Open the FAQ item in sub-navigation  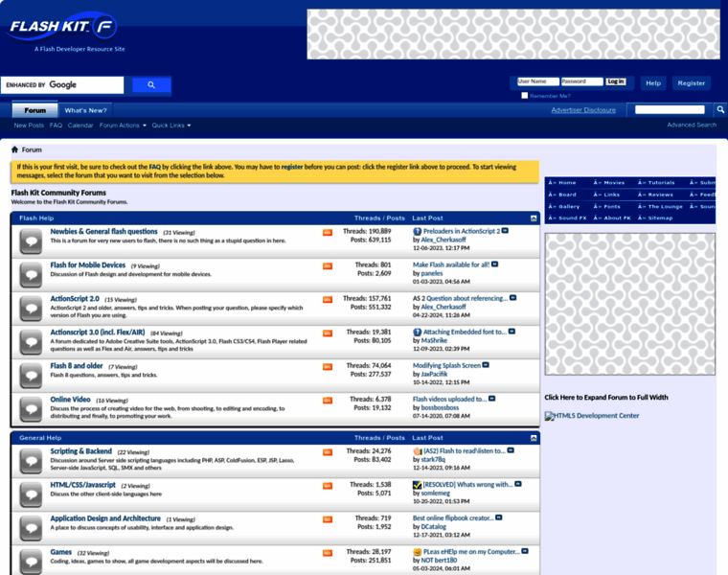click(x=56, y=126)
